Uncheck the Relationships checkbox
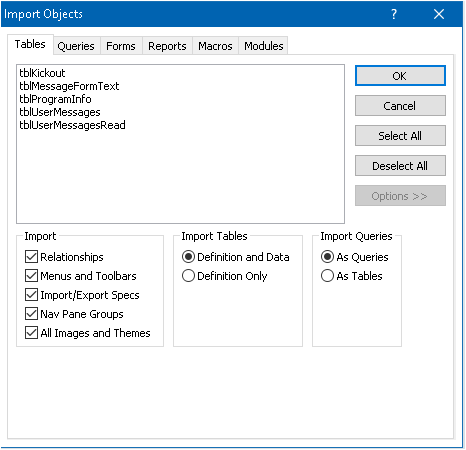Screen dimensions: 466x450 point(31,257)
